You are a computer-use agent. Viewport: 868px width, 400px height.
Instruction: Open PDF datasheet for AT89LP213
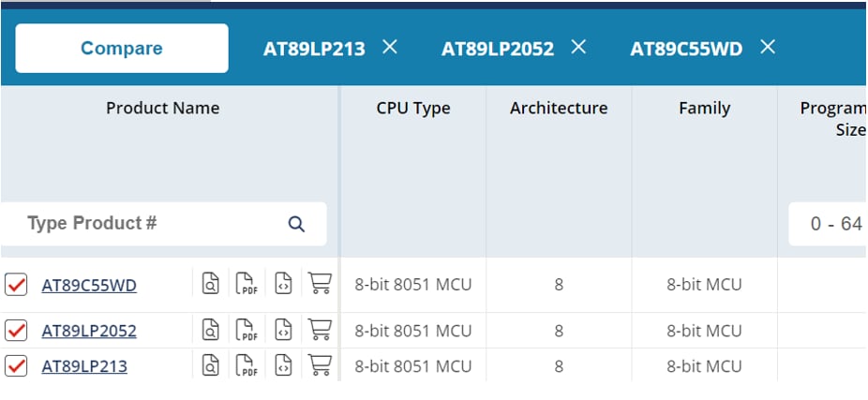(247, 366)
